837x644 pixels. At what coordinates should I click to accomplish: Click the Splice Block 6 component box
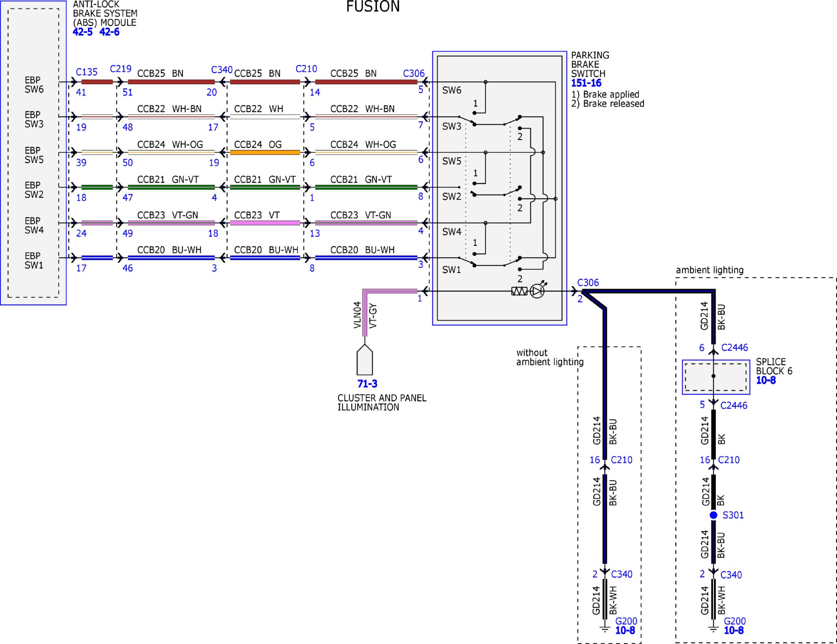coord(716,377)
